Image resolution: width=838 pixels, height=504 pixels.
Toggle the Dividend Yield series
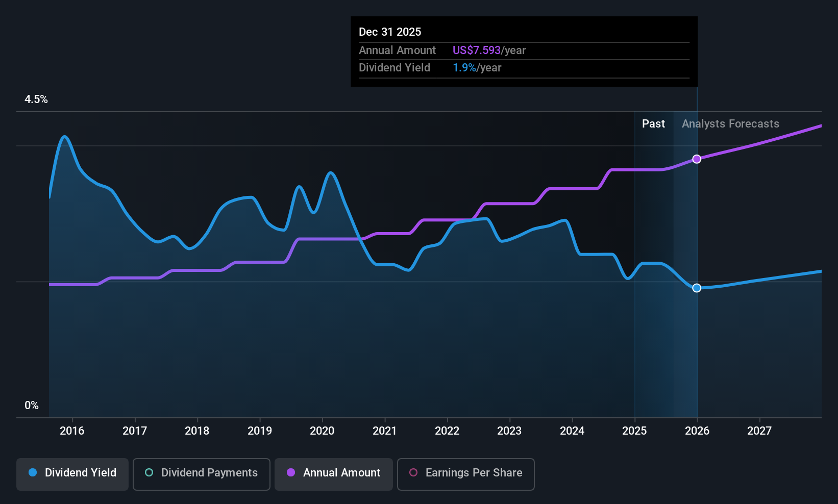click(x=72, y=474)
